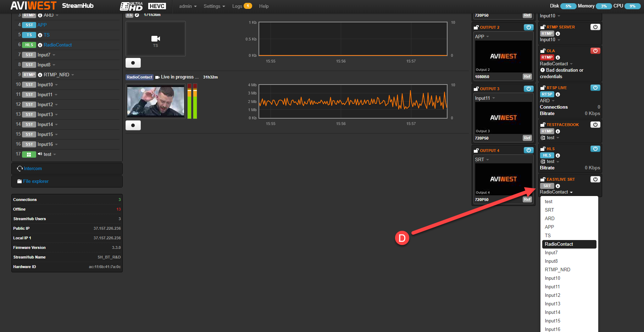This screenshot has width=644, height=332.
Task: Open the RadioContact input link
Action: tap(58, 45)
